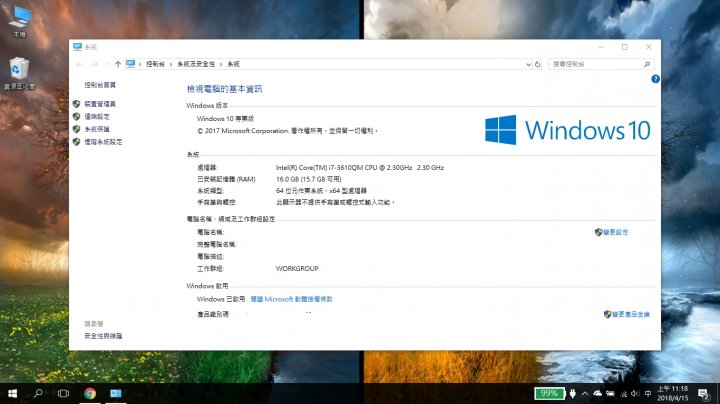Click shield icon beside 進階系統設定
Image resolution: width=720 pixels, height=404 pixels.
click(x=76, y=142)
